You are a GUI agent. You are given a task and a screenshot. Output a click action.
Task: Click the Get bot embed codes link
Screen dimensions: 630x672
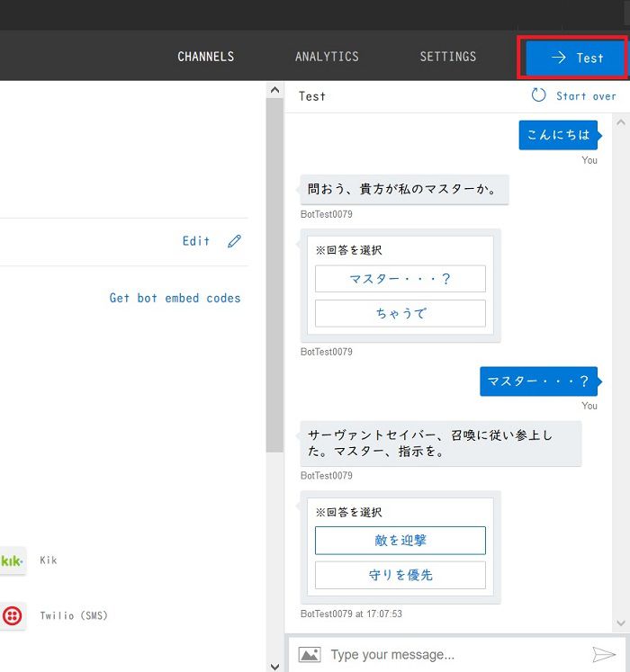click(x=175, y=298)
